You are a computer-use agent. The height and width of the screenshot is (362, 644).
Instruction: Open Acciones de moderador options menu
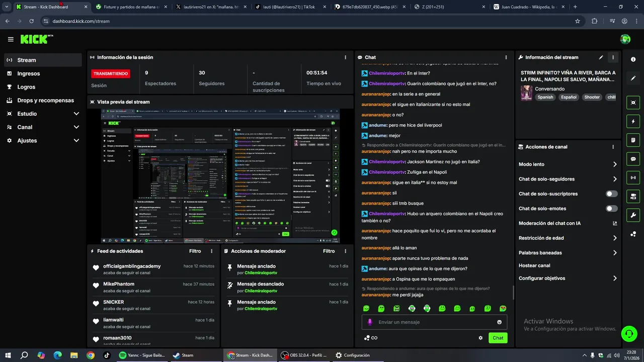(x=345, y=251)
